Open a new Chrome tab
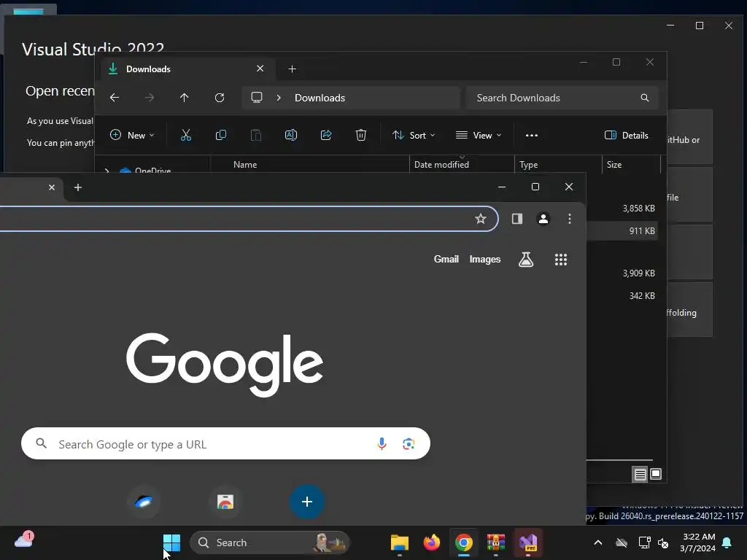Image resolution: width=747 pixels, height=560 pixels. coord(78,187)
